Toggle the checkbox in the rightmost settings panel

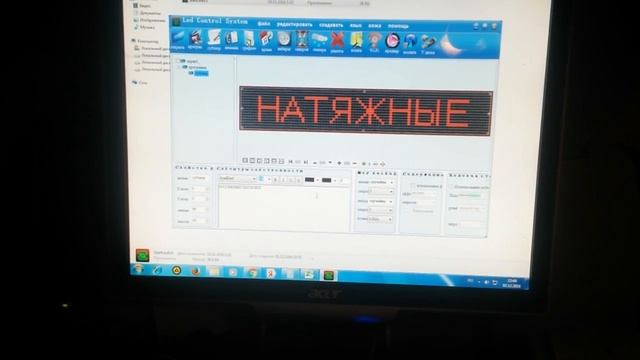coord(451,187)
